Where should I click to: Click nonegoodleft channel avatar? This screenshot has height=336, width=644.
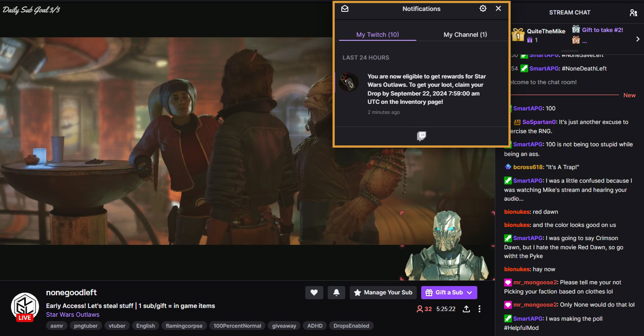25,307
